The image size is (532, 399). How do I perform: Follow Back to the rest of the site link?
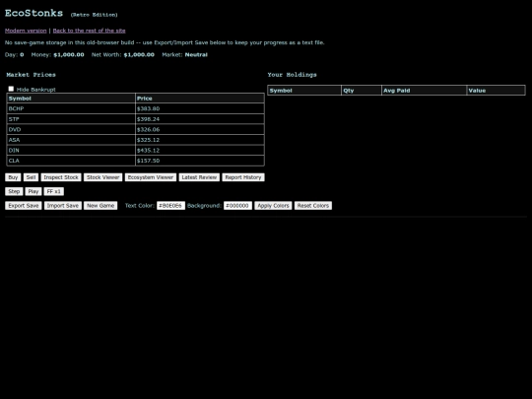pos(90,31)
